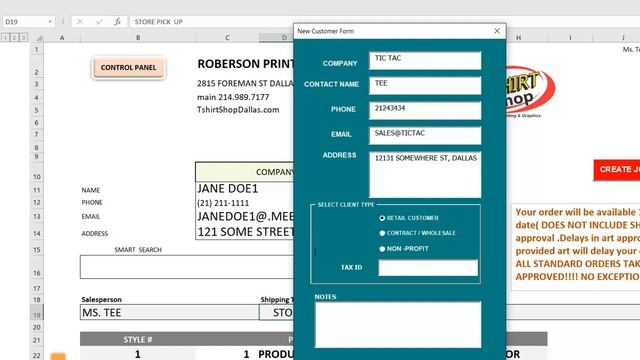Image resolution: width=640 pixels, height=360 pixels.
Task: Click the Shipping type cell STO
Action: [276, 313]
